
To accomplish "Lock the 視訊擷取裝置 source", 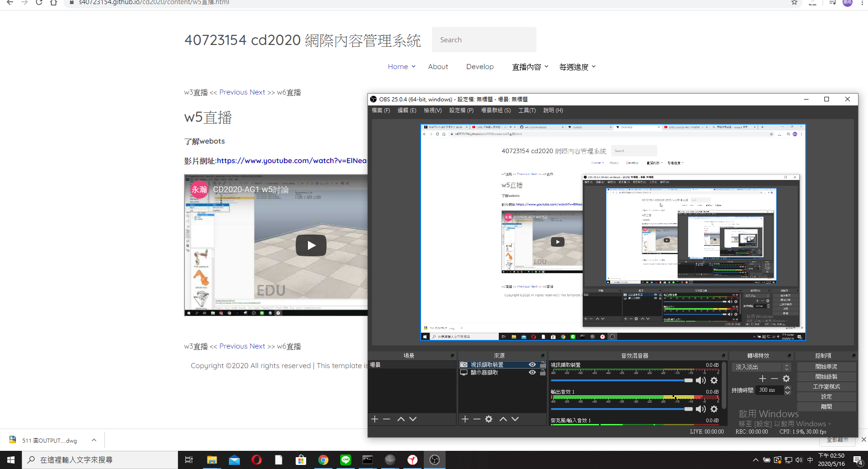I will (x=543, y=365).
